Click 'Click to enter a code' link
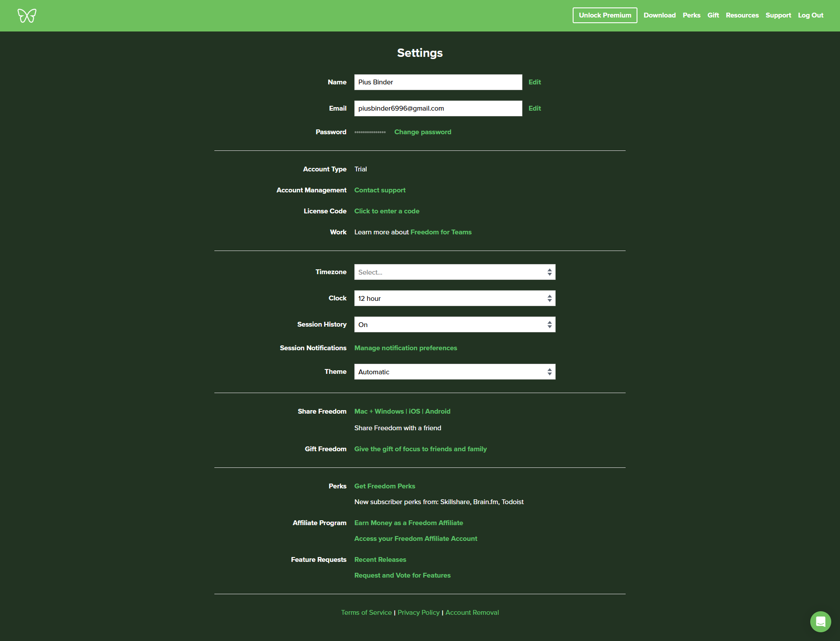Image resolution: width=840 pixels, height=641 pixels. point(387,211)
